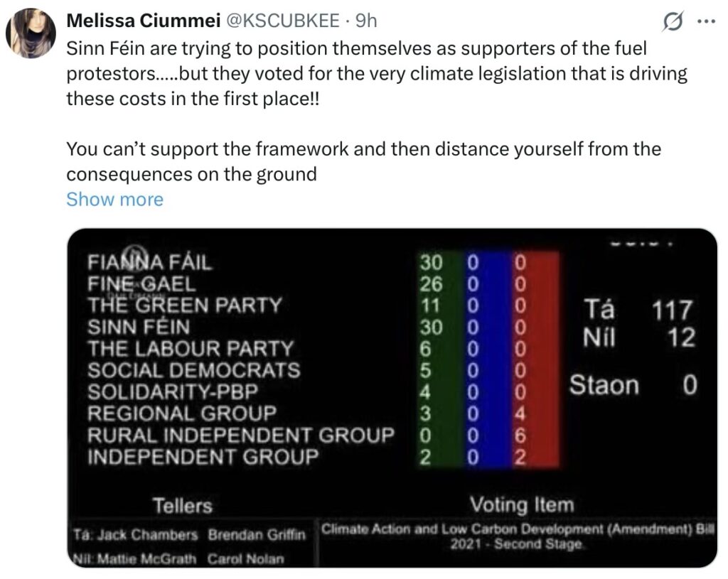Open the Grok explain icon

pyautogui.click(x=672, y=22)
